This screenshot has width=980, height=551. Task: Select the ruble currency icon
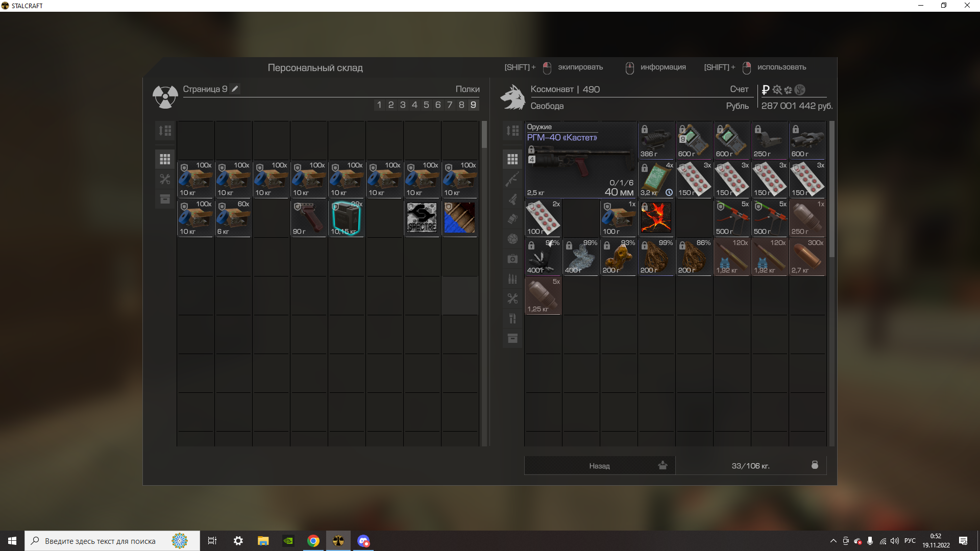pyautogui.click(x=765, y=90)
